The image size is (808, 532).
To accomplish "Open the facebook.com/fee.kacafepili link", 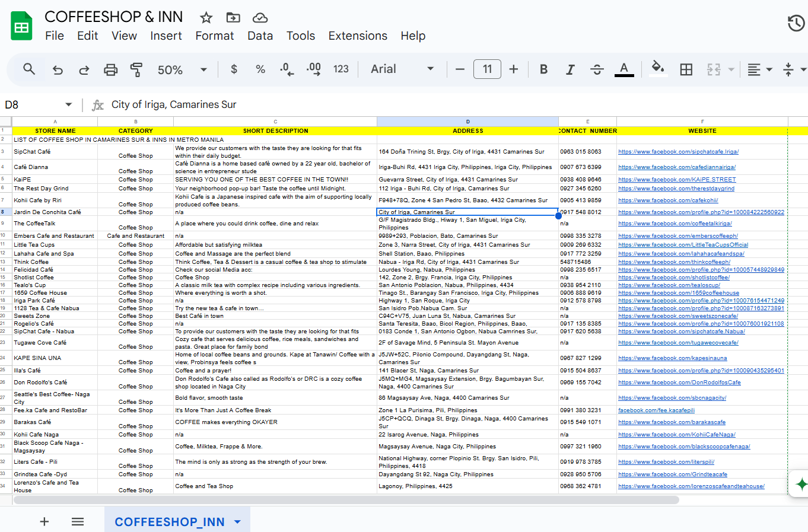I will tap(656, 410).
